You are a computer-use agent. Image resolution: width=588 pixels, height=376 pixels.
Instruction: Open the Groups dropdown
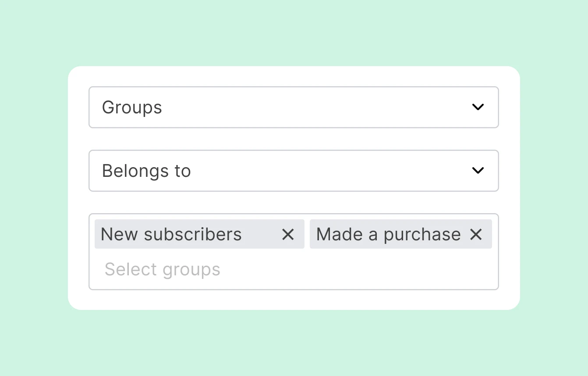coord(294,107)
